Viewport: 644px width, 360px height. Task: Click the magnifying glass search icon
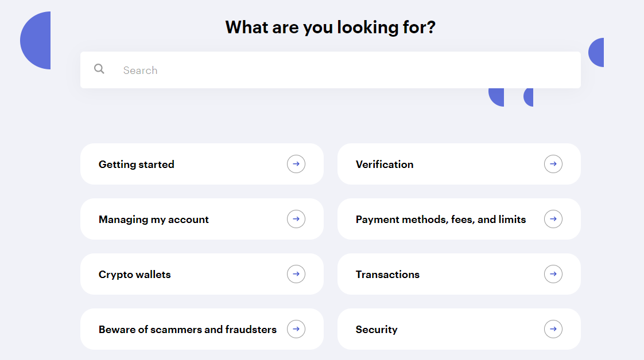coord(99,69)
